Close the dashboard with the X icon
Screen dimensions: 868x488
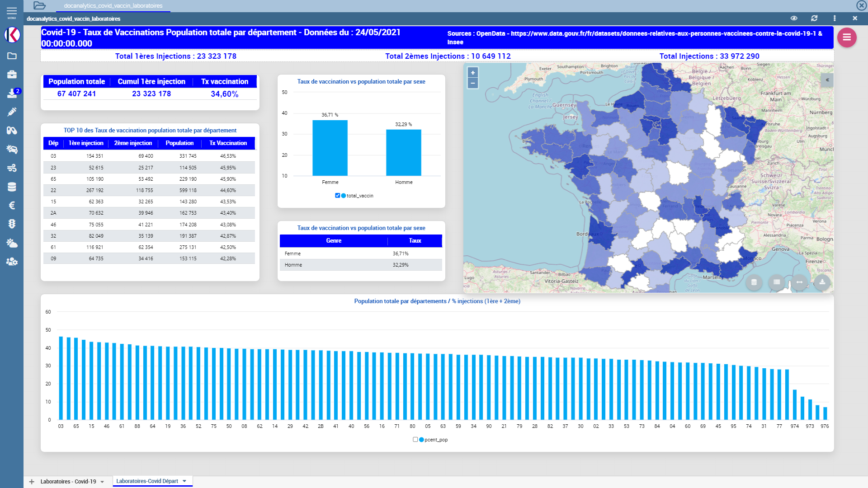pos(855,18)
